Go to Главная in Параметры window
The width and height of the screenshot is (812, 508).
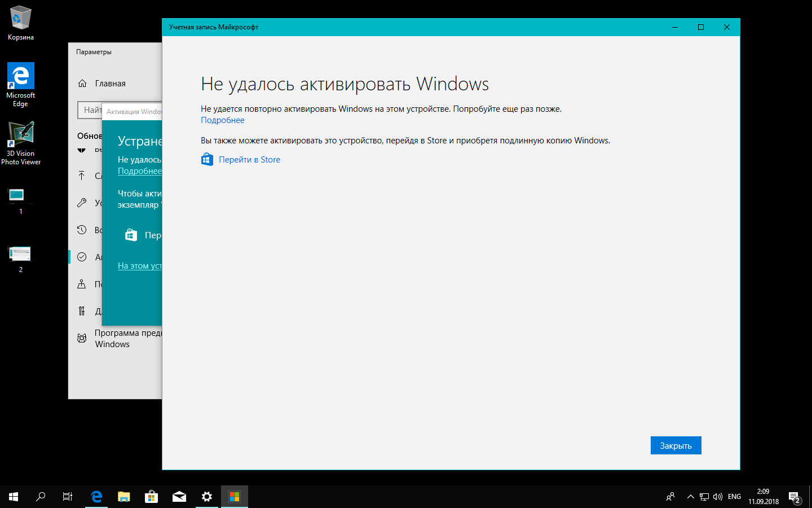click(111, 84)
